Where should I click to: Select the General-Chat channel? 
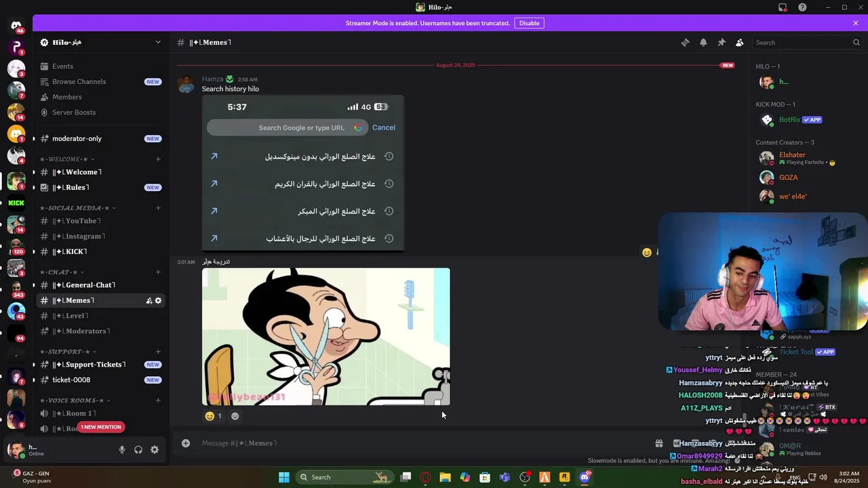[100, 285]
